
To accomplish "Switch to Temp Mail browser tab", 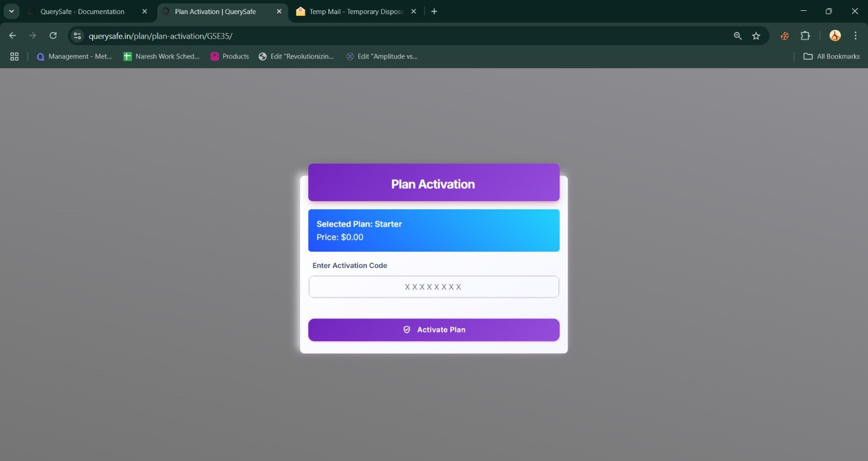I will tap(356, 11).
